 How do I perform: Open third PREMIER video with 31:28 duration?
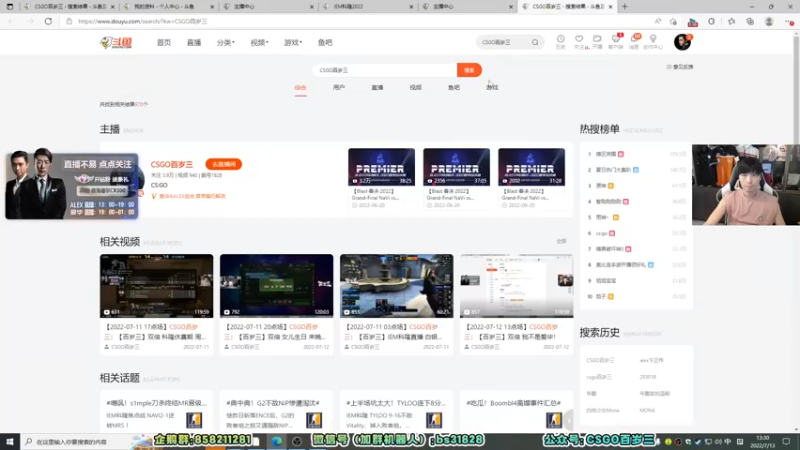pyautogui.click(x=531, y=167)
